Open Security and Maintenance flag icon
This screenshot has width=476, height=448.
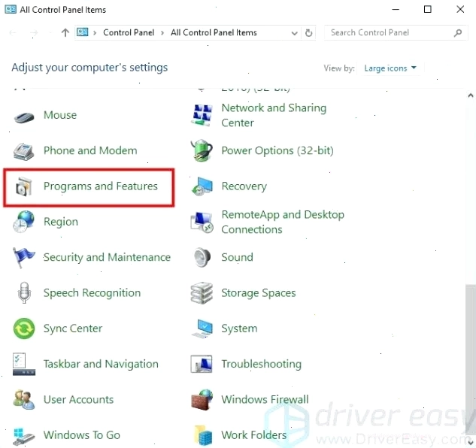tap(23, 257)
